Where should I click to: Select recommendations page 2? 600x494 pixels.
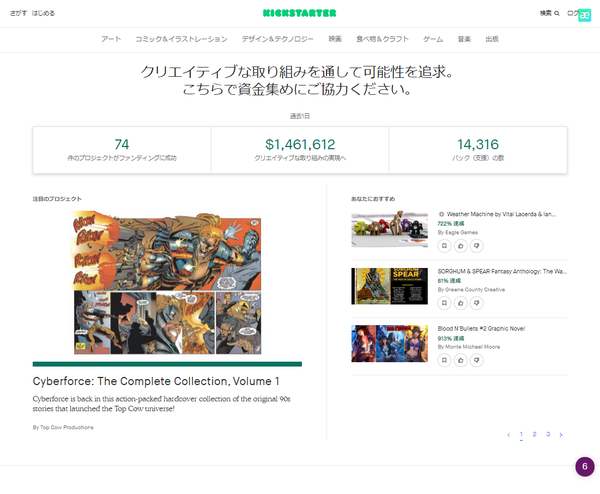535,434
